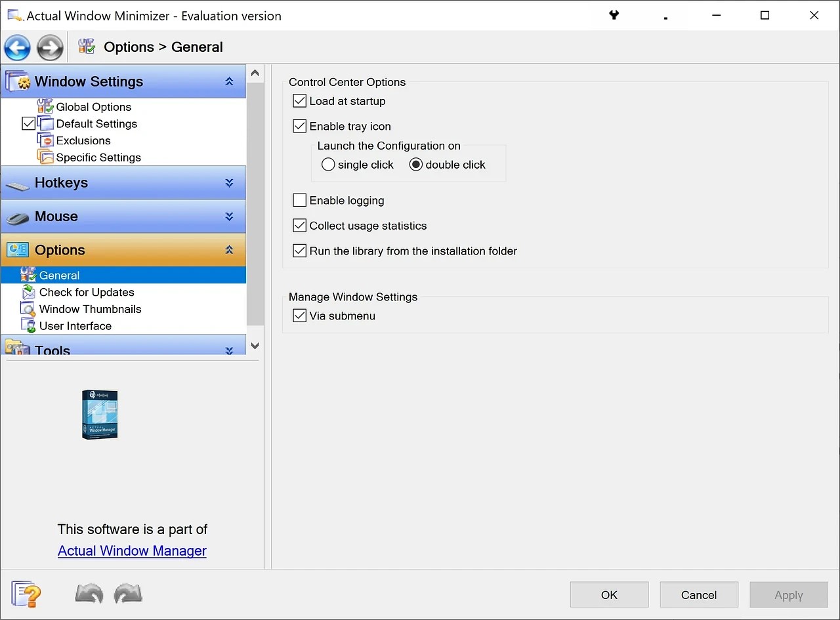
Task: Open the User Interface settings page
Action: pyautogui.click(x=74, y=325)
